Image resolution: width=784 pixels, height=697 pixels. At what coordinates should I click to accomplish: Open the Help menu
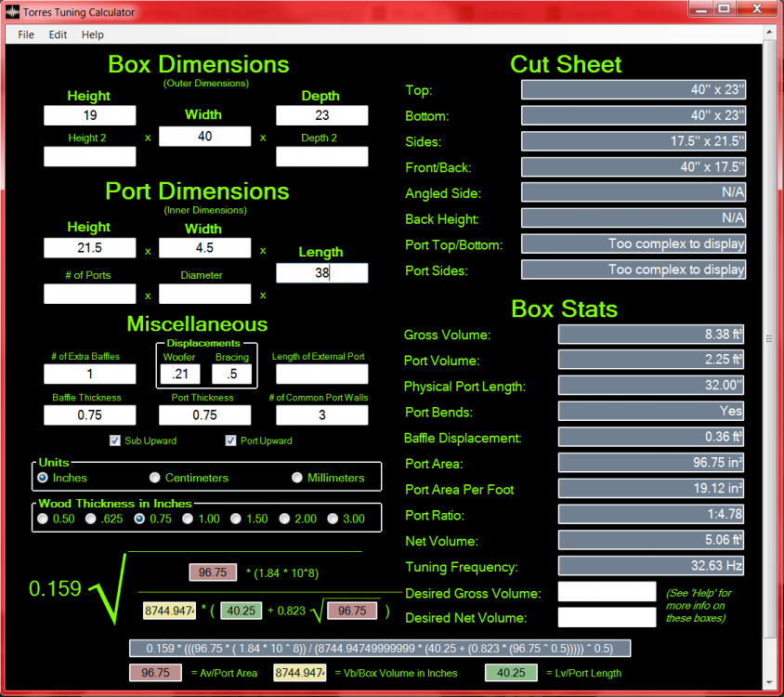click(93, 34)
